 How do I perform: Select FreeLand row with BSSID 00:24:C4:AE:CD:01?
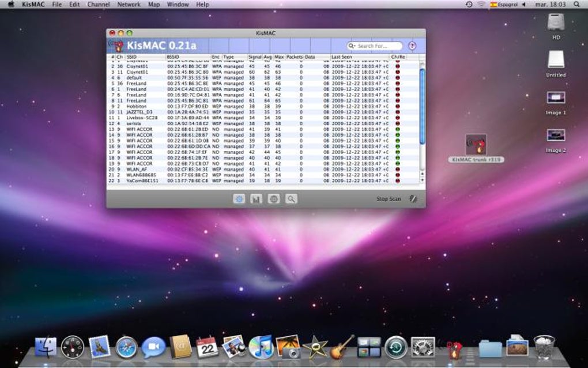click(263, 89)
